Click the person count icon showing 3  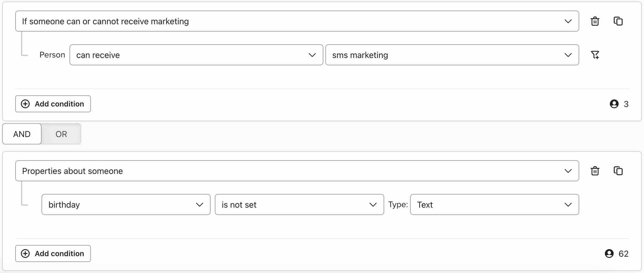pyautogui.click(x=615, y=104)
